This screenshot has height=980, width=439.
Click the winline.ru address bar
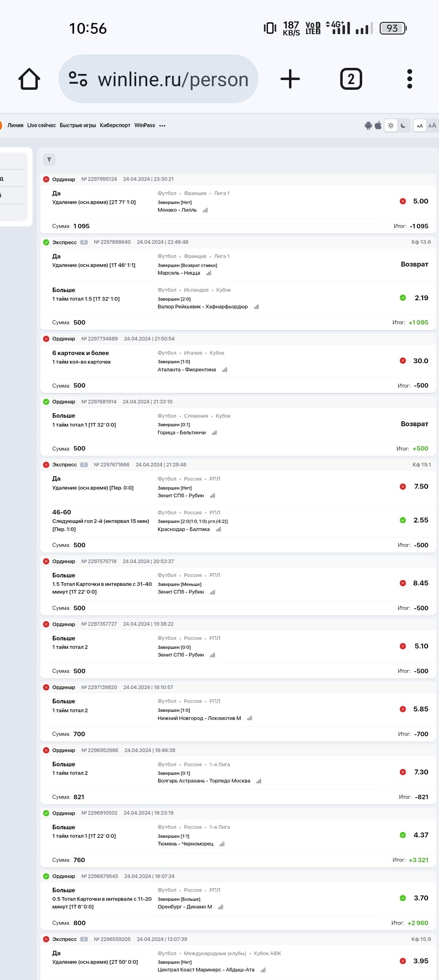[x=173, y=79]
